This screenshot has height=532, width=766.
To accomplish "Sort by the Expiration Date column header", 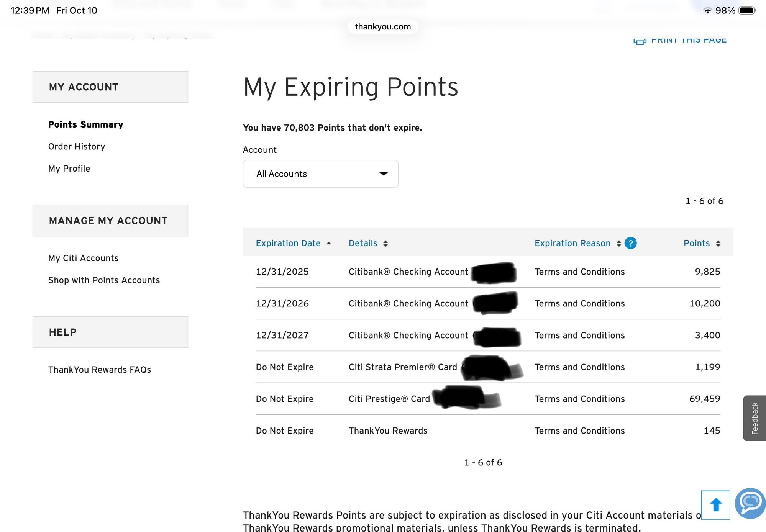I will (x=288, y=243).
